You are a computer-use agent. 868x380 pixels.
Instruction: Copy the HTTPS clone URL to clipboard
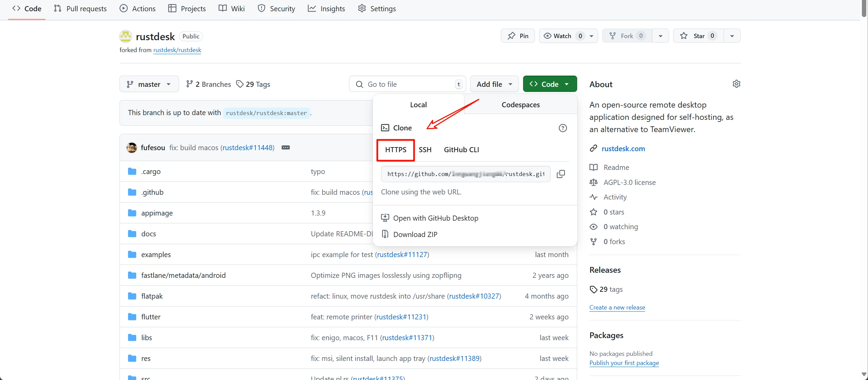pyautogui.click(x=561, y=174)
